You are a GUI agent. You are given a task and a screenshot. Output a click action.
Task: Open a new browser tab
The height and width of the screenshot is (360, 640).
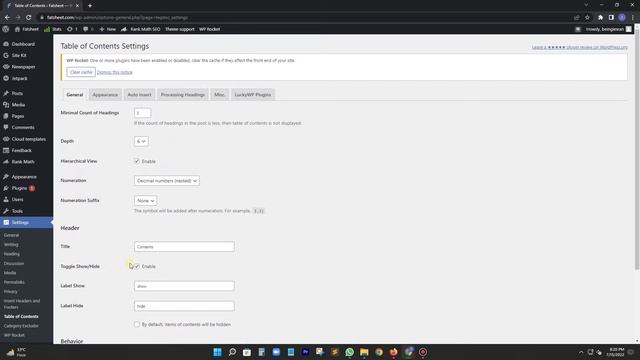(90, 6)
